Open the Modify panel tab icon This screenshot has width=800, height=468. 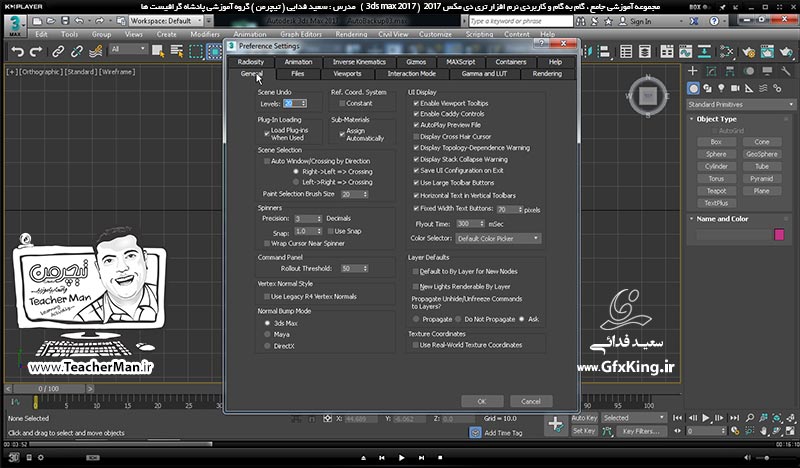pyautogui.click(x=711, y=71)
